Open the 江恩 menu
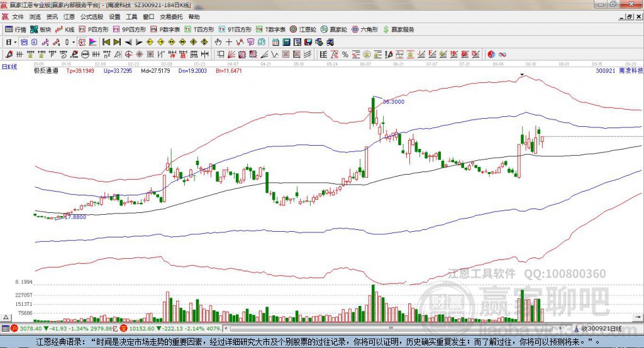Viewport: 644px width, 348px height. [69, 17]
